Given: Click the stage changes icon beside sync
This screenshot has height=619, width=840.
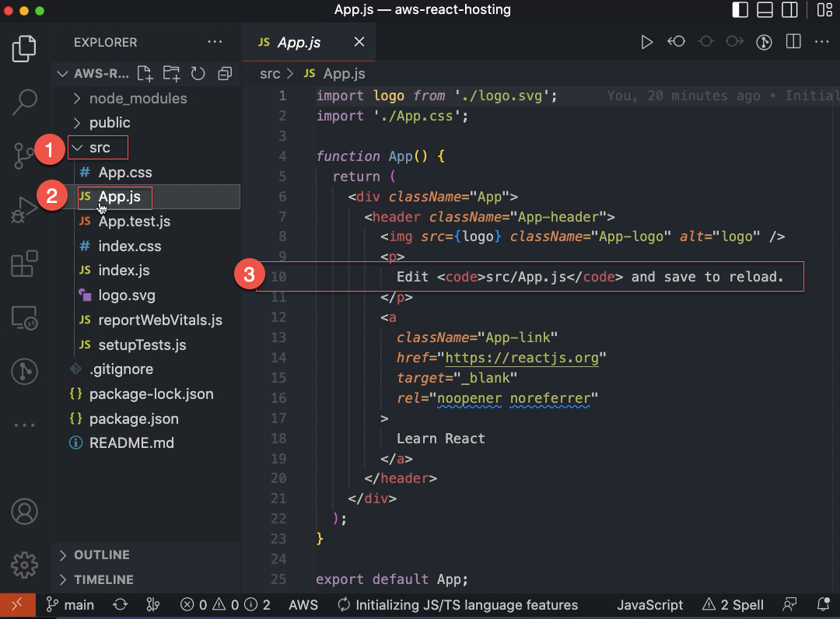Looking at the screenshot, I should click(x=152, y=605).
